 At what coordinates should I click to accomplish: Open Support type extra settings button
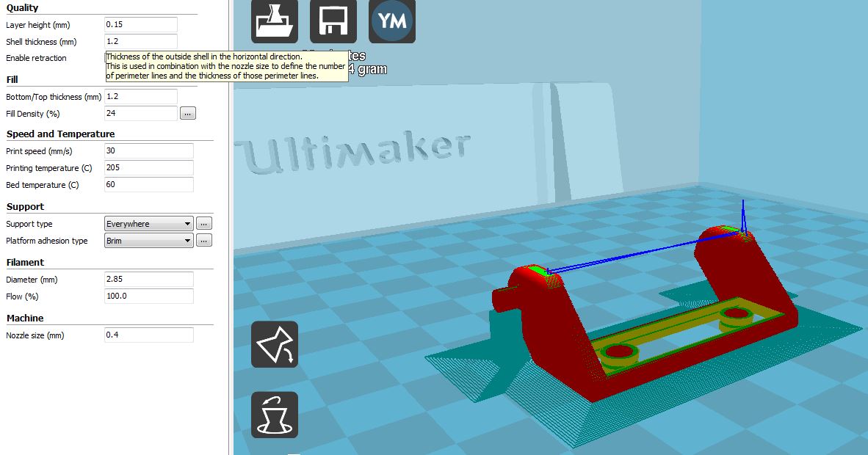point(204,224)
